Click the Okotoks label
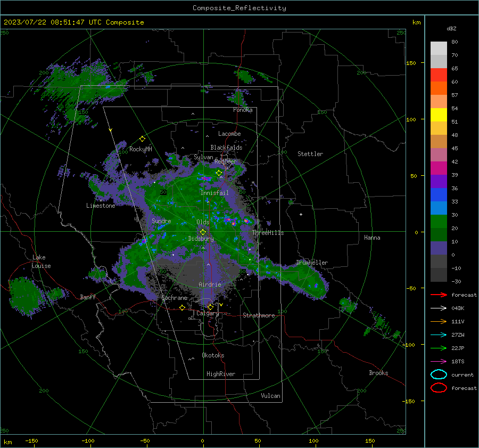The height and width of the screenshot is (448, 479). click(x=213, y=355)
